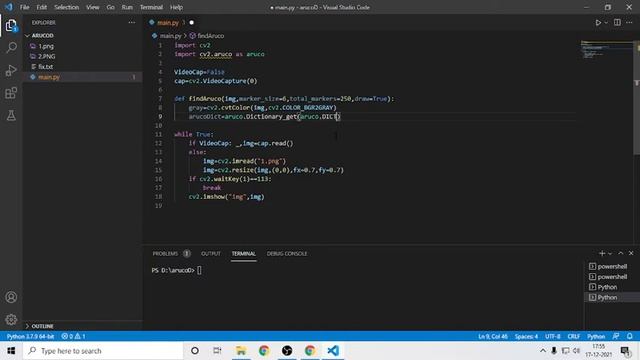Image resolution: width=640 pixels, height=360 pixels.
Task: Switch to the Problems panel tab
Action: click(x=171, y=253)
